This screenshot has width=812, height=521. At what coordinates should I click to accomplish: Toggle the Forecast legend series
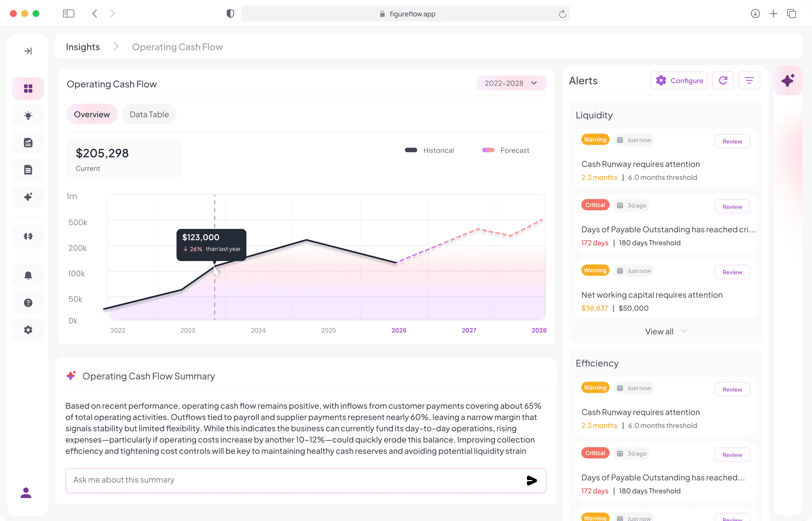505,150
